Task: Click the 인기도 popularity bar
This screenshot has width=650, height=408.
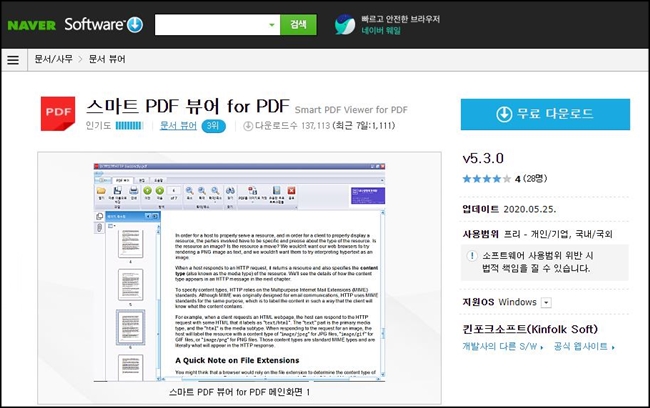Action: coord(129,126)
